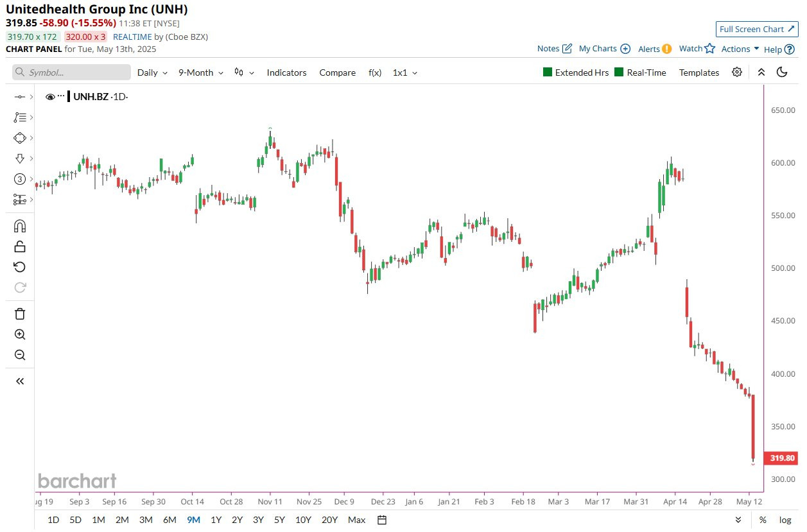The image size is (807, 532).
Task: Select the line drawing tool
Action: (19, 97)
